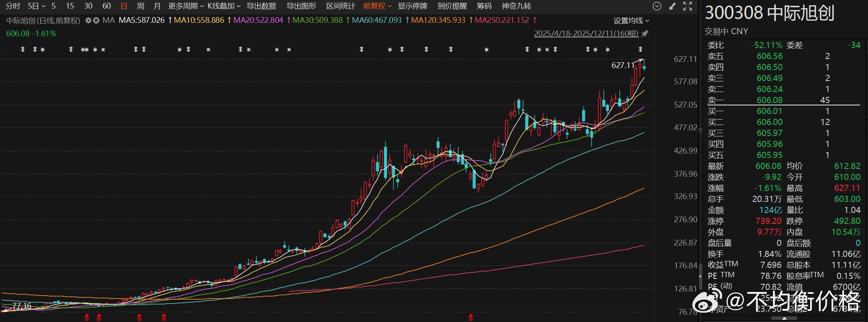Click the 导出图形 button
The image size is (868, 322).
(301, 6)
